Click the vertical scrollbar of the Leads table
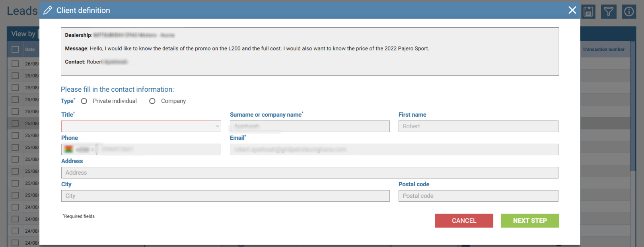The image size is (644, 247). tap(633, 107)
